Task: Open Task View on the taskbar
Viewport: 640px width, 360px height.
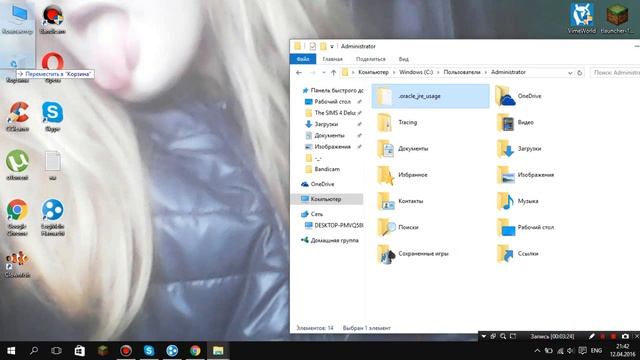Action: 56,351
